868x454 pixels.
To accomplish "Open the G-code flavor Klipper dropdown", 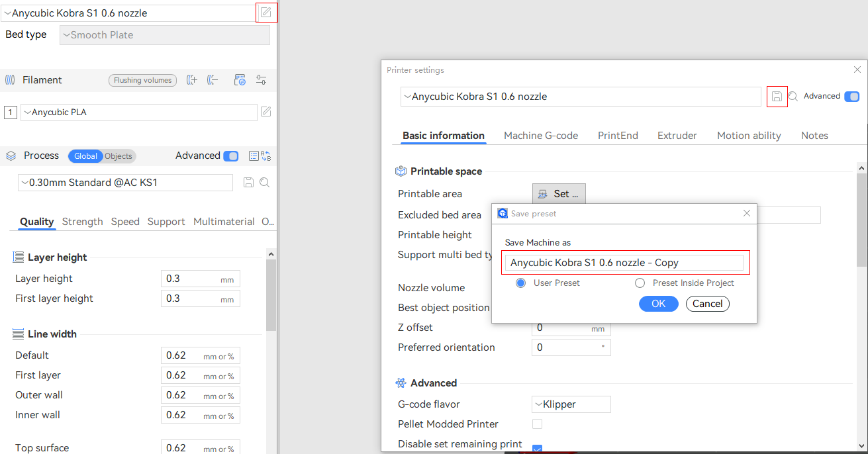I will (571, 404).
